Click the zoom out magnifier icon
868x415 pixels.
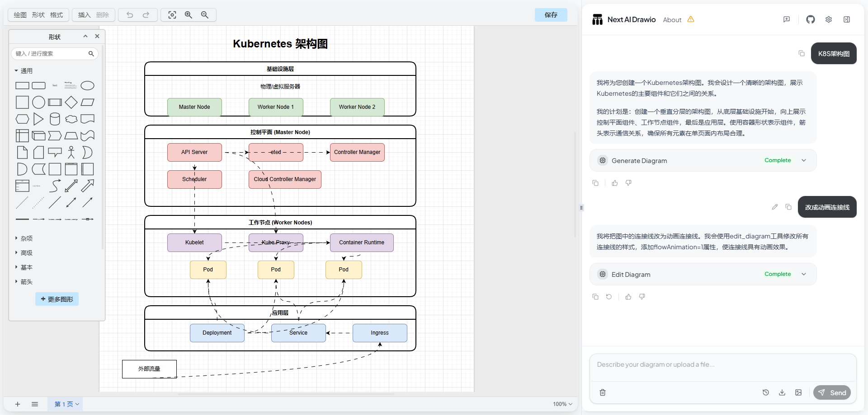tap(205, 15)
